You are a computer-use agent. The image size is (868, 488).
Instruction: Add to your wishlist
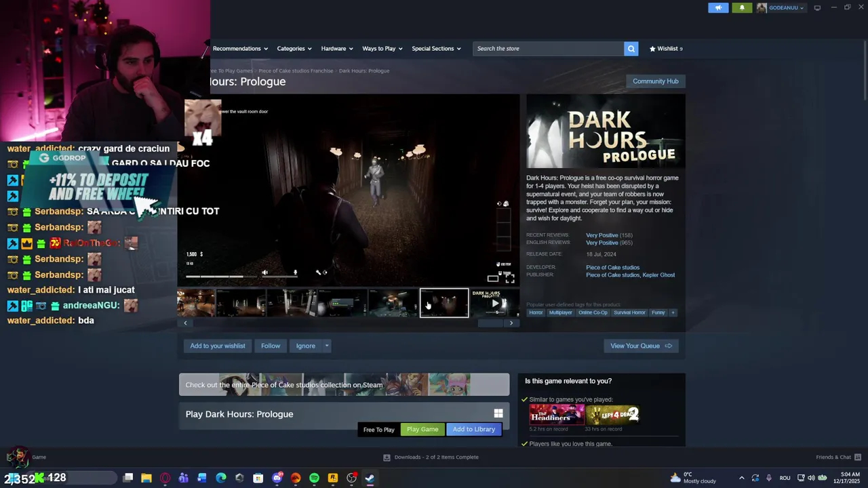[x=218, y=346]
